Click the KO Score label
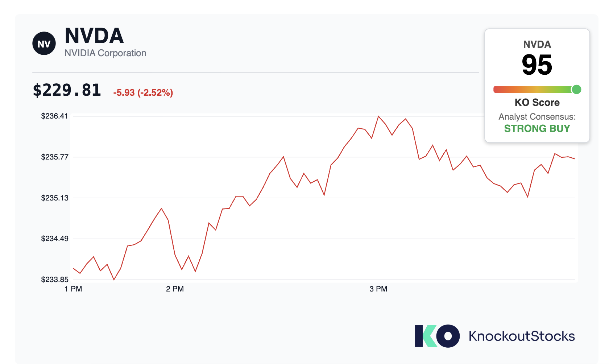 [537, 103]
